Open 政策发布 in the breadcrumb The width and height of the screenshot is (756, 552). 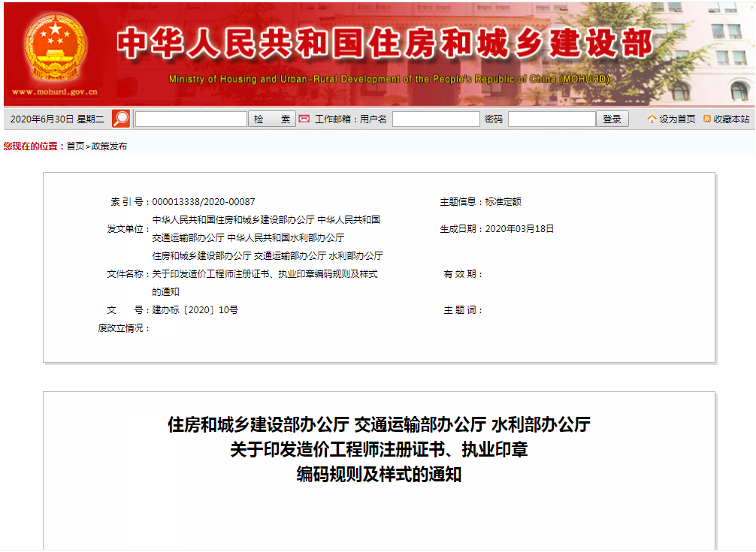[x=109, y=146]
